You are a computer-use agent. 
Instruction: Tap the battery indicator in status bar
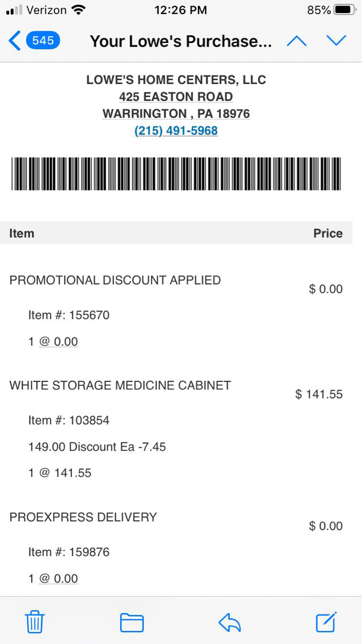(x=344, y=10)
